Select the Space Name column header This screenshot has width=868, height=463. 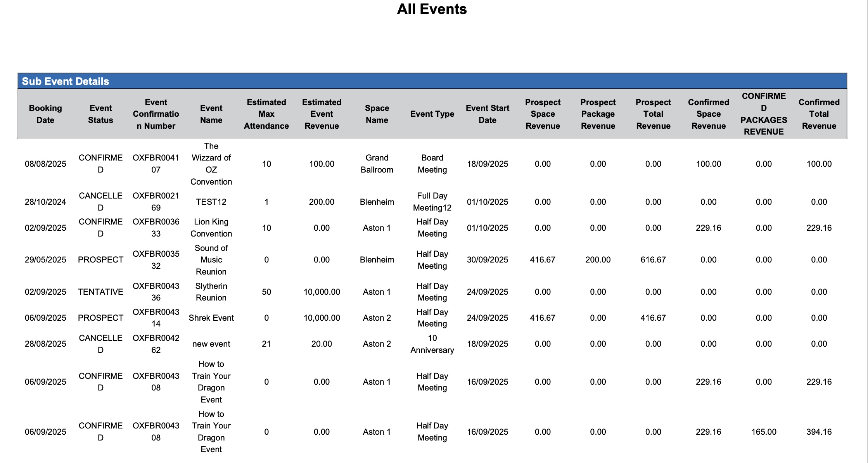click(377, 114)
